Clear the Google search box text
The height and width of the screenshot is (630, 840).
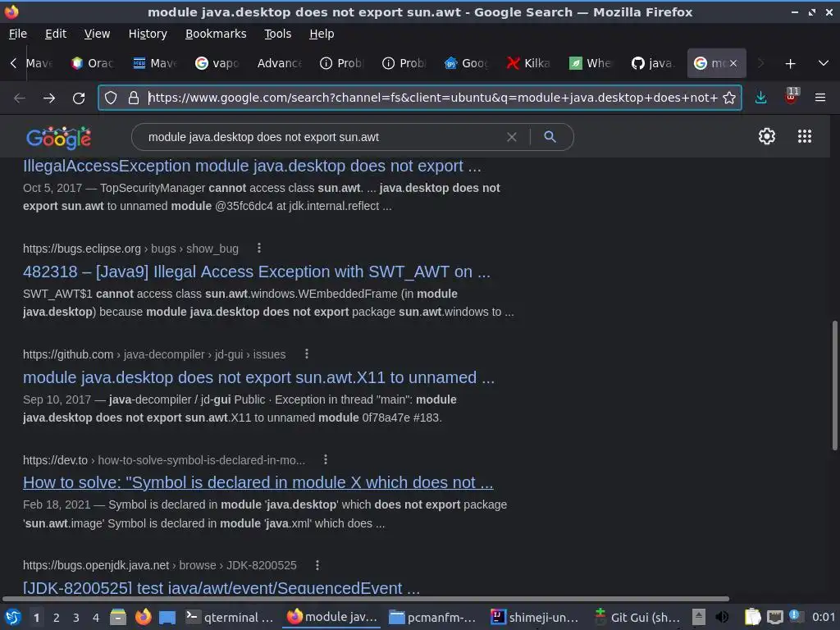pyautogui.click(x=512, y=137)
